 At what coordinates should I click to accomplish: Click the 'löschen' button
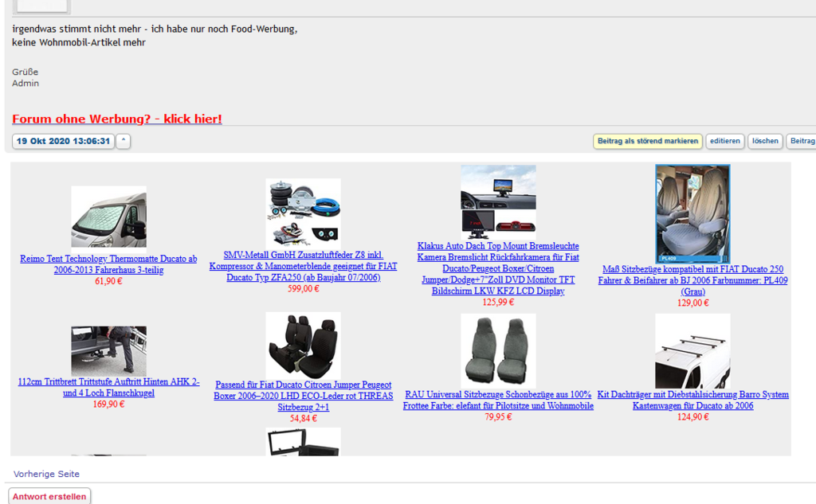pyautogui.click(x=765, y=141)
